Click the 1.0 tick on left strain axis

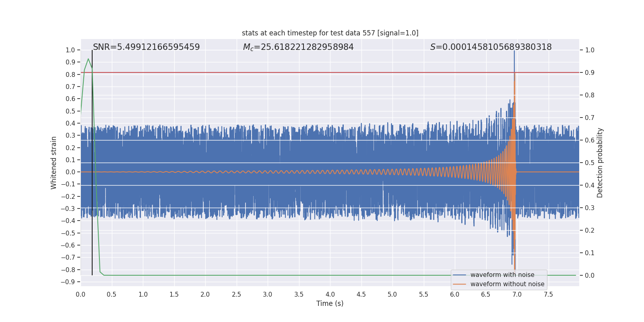(x=70, y=50)
